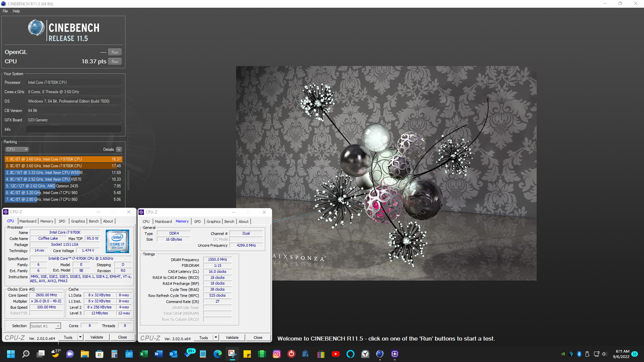The image size is (644, 362).
Task: Open Teams Chat from taskbar
Action: (70, 354)
